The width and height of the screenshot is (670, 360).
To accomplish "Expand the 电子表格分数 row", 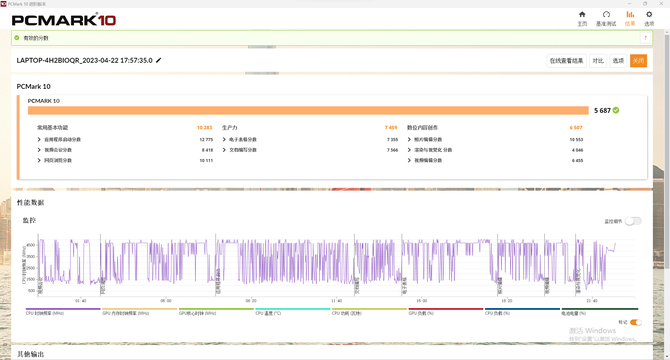I will point(224,140).
